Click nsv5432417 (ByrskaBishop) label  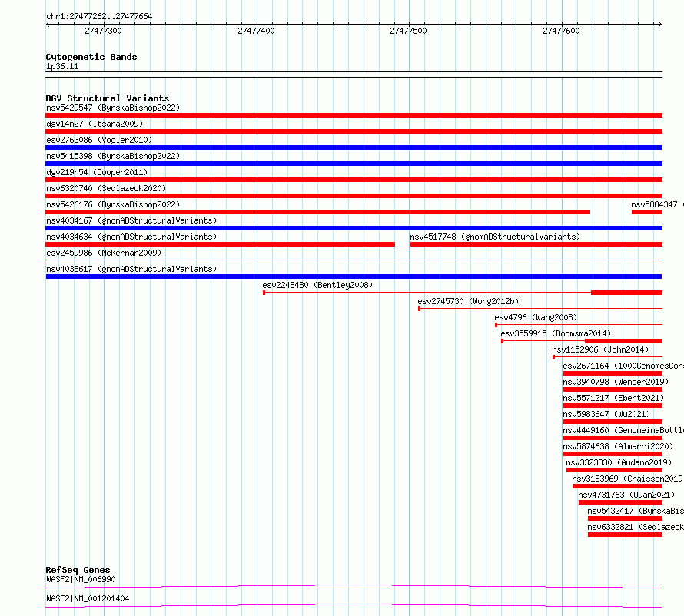tap(636, 511)
